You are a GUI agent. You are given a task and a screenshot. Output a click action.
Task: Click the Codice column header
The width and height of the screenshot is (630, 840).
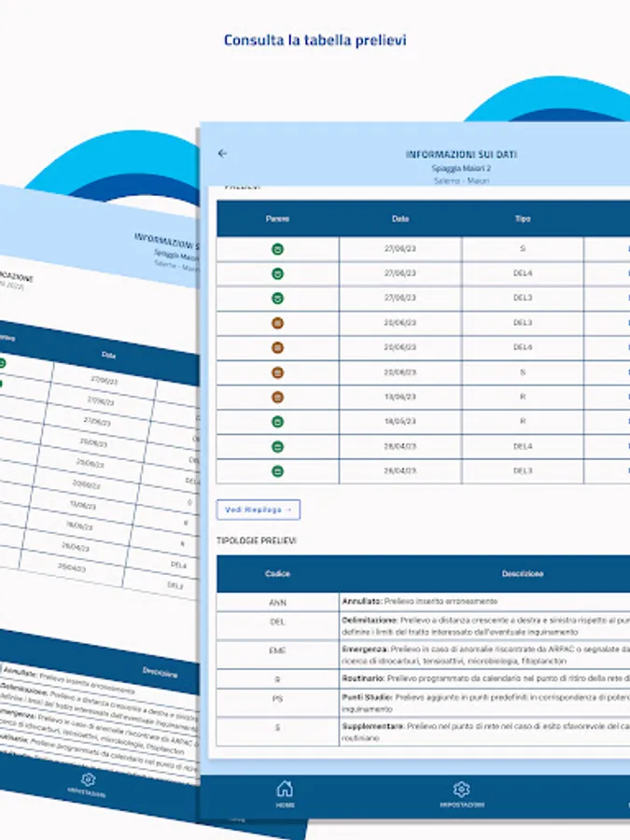pyautogui.click(x=277, y=574)
